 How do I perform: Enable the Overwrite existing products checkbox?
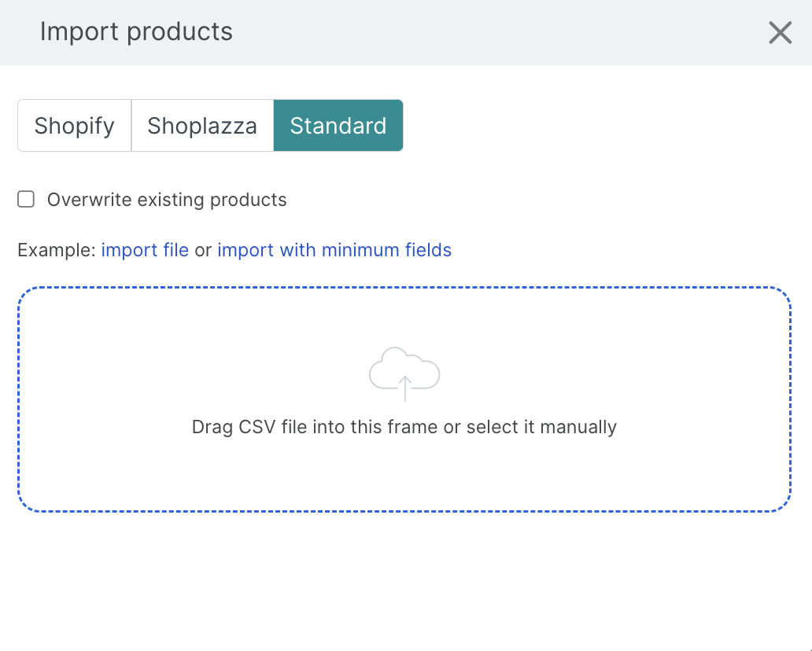[x=27, y=200]
